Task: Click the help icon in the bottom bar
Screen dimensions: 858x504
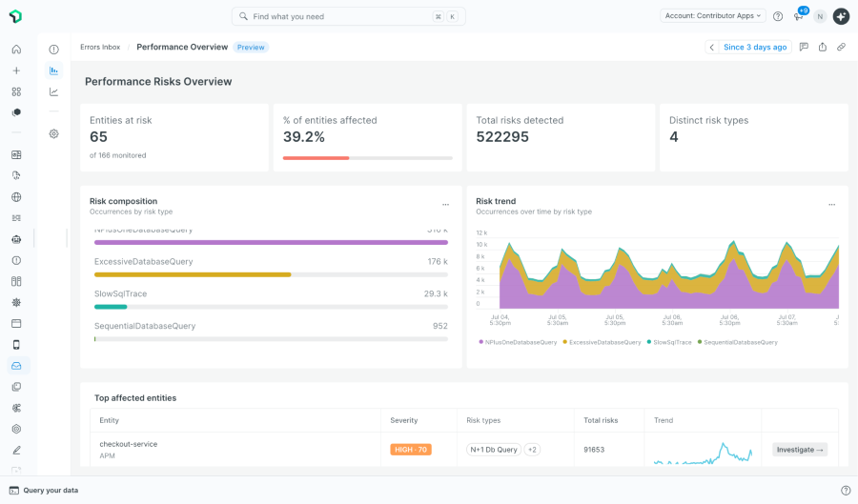Action: pyautogui.click(x=846, y=491)
